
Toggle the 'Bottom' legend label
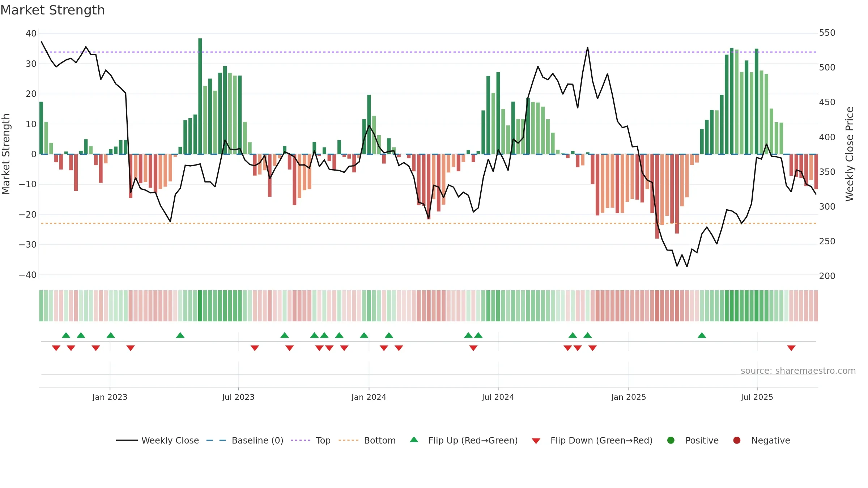380,441
